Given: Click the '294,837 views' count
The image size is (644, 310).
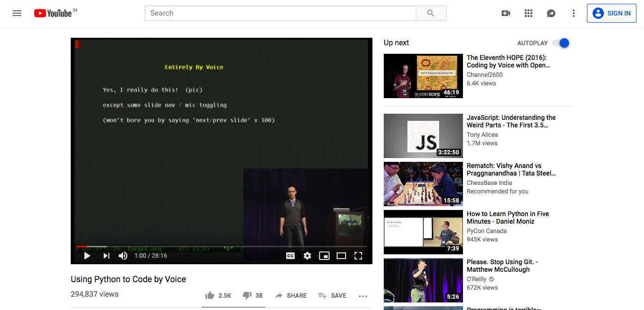Looking at the screenshot, I should pyautogui.click(x=95, y=294).
